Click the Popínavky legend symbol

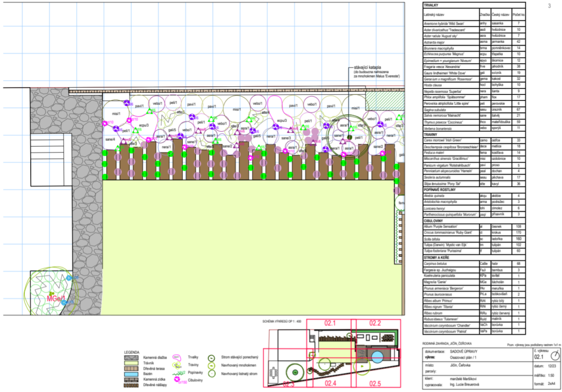177,372
